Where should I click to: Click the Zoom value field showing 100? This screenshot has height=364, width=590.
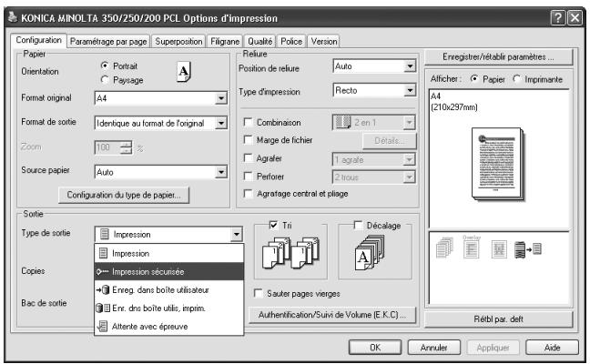pos(107,147)
